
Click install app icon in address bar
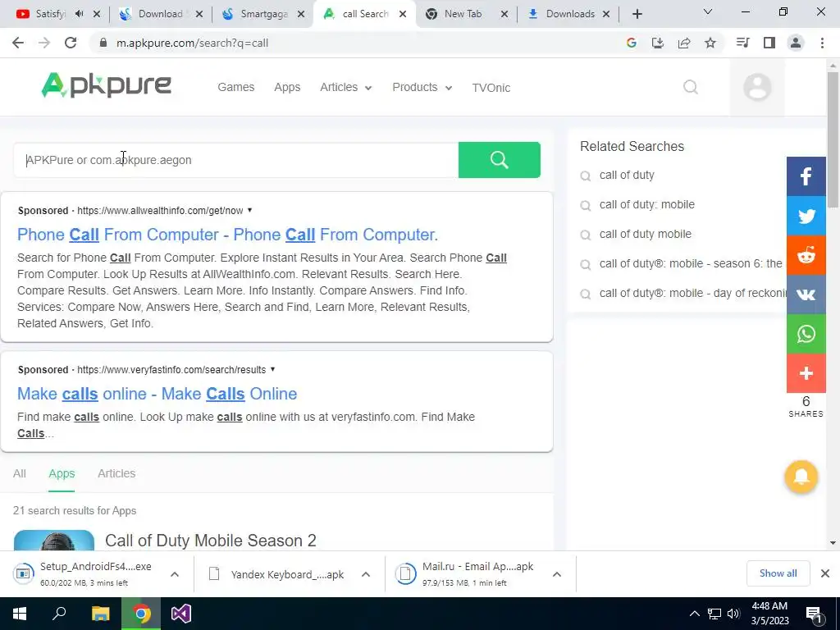(657, 43)
